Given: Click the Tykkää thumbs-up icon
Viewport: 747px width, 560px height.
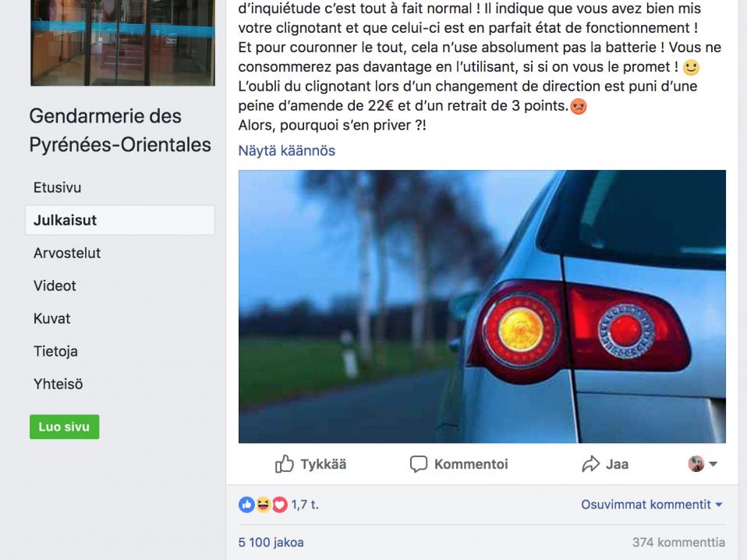Looking at the screenshot, I should (285, 464).
